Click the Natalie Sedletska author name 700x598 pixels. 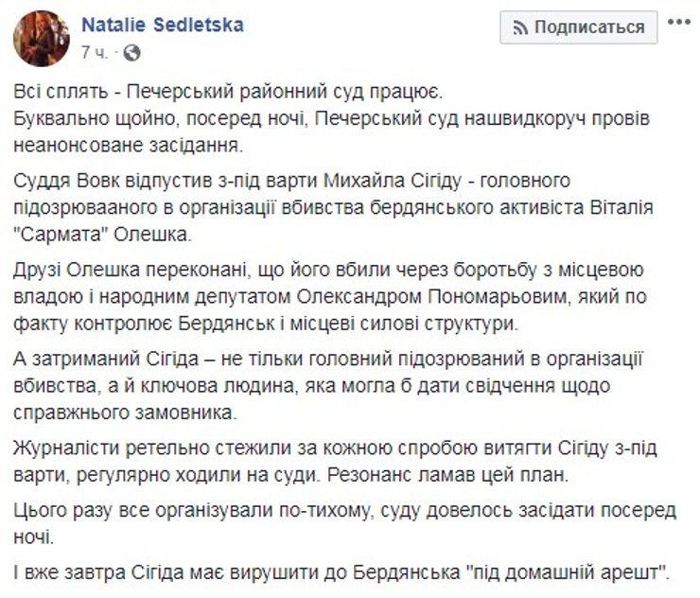pos(163,26)
